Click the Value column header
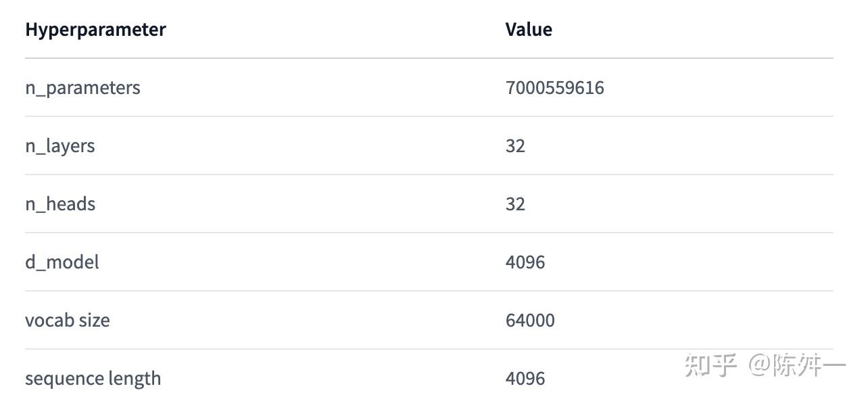The height and width of the screenshot is (399, 868). (529, 30)
